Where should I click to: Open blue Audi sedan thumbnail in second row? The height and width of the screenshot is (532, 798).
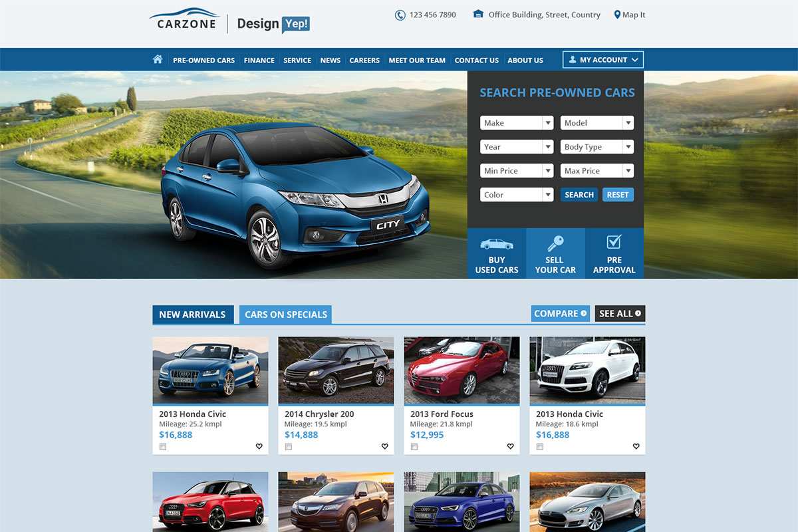462,502
